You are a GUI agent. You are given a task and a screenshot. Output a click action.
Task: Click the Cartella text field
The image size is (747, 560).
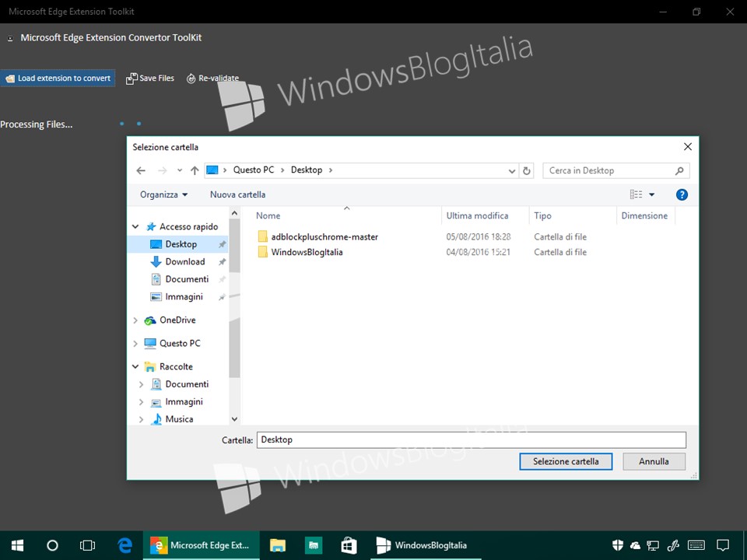(472, 440)
